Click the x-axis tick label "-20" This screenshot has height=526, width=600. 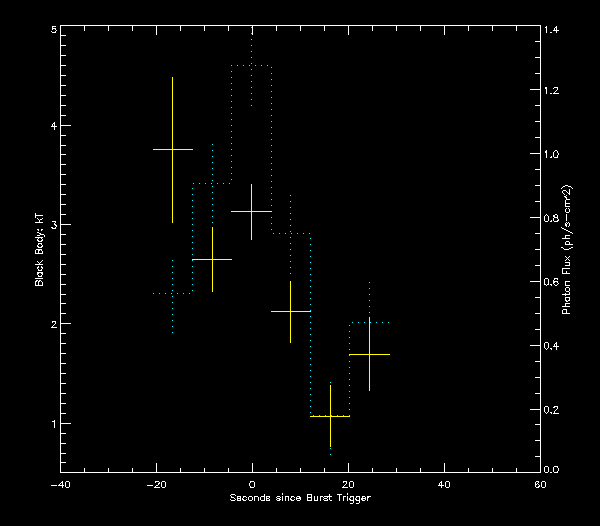click(155, 484)
